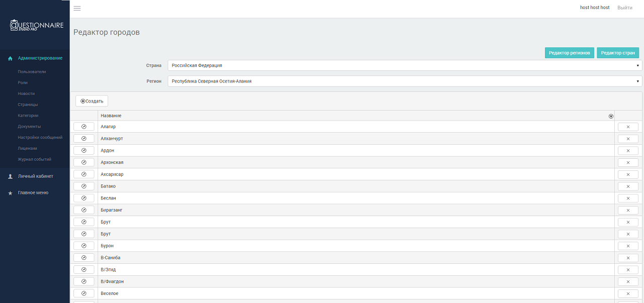The height and width of the screenshot is (303, 644).
Task: Delete the Ардон row
Action: (x=628, y=151)
